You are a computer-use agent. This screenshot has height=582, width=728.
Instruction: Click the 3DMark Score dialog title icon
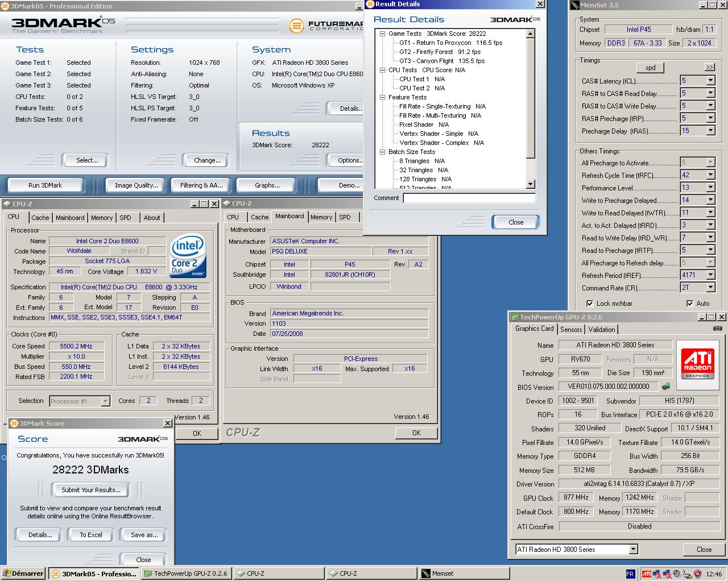[14, 423]
